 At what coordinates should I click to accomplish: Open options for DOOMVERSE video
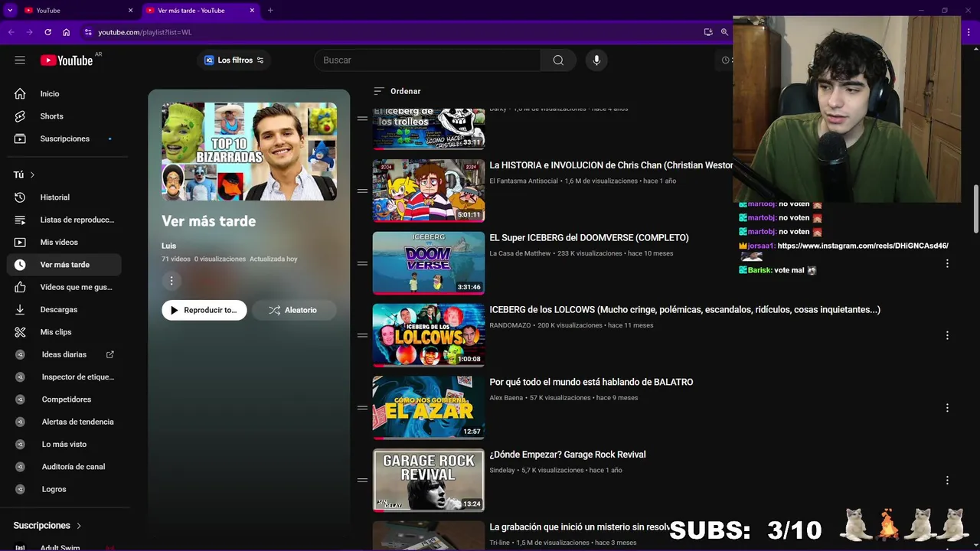(947, 263)
